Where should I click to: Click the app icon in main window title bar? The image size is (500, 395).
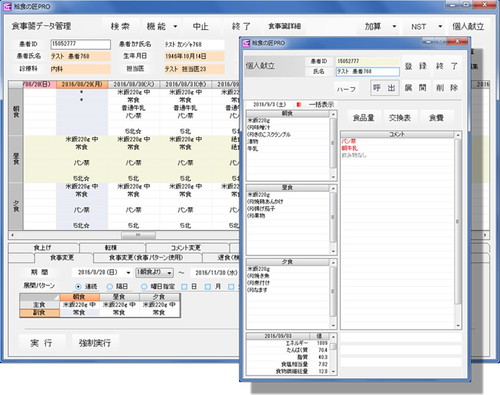coord(7,6)
